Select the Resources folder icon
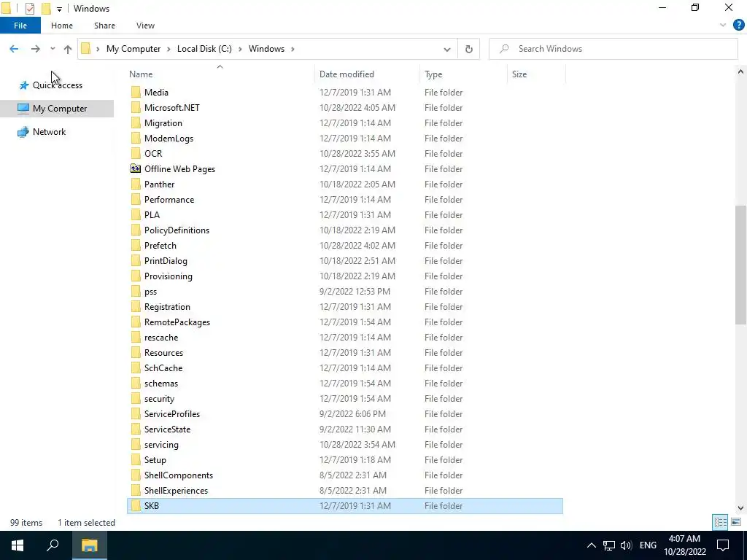747x560 pixels. 136,353
